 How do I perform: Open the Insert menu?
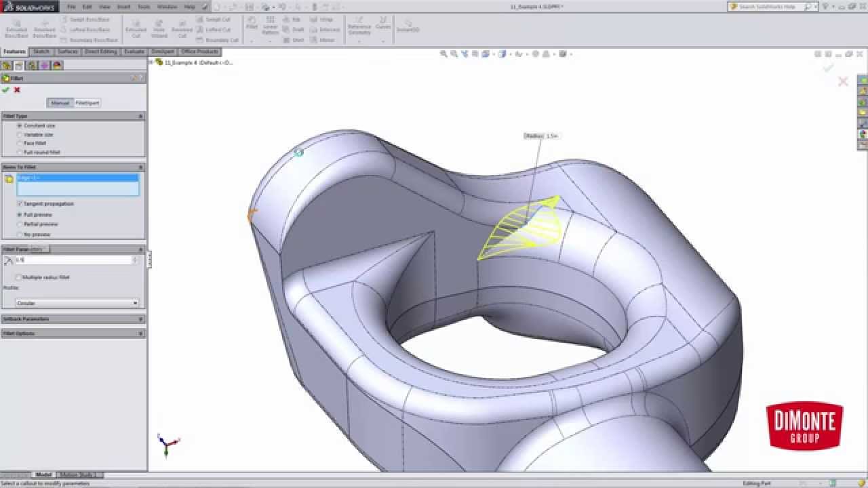point(123,6)
